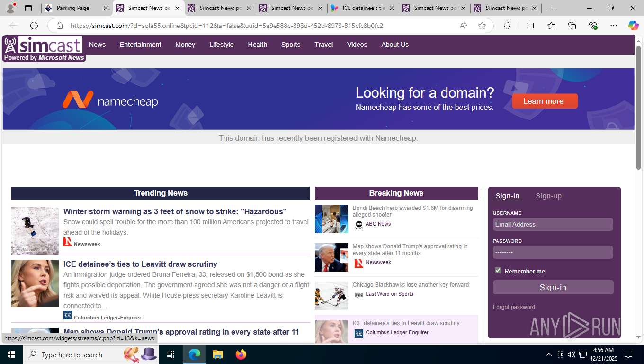Open ICE detainee's ties headline in Trending News
The image size is (644, 364).
[x=140, y=264]
